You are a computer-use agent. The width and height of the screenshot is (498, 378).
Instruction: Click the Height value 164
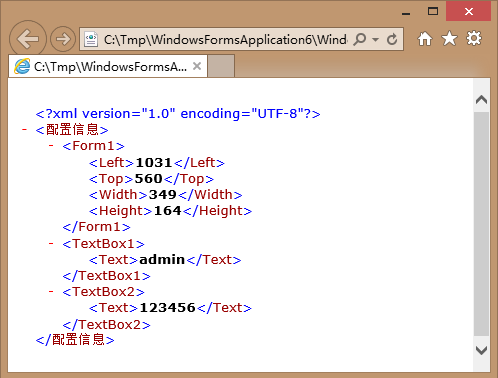pos(167,211)
